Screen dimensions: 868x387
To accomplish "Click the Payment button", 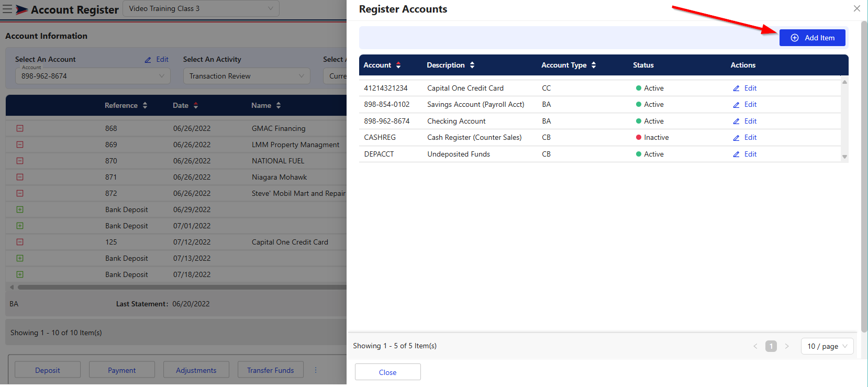I will tap(122, 370).
